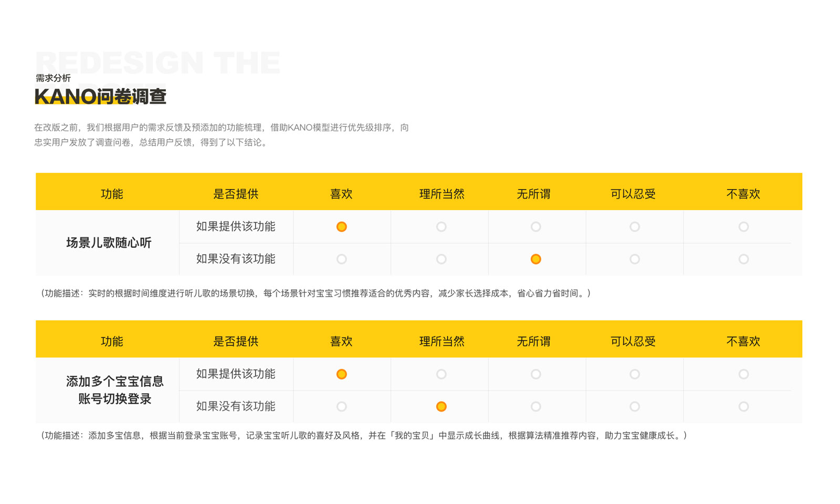Click the KANO问卷调查 heading

coord(100,97)
